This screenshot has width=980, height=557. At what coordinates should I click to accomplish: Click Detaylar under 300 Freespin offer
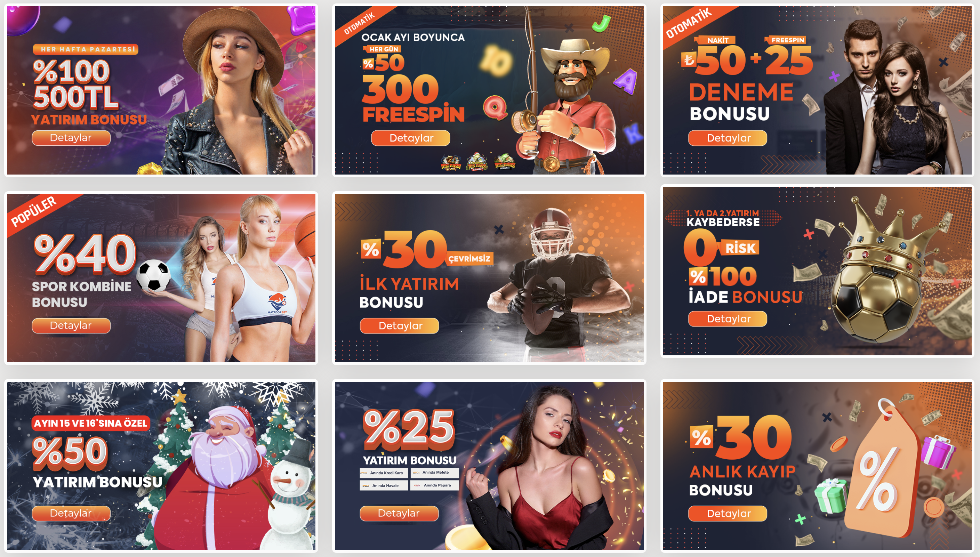click(x=411, y=138)
